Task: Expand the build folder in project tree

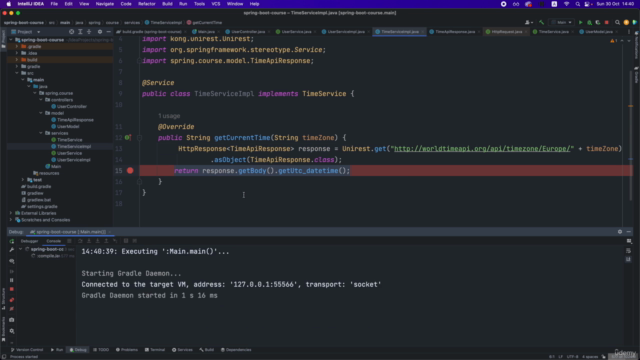Action: pyautogui.click(x=17, y=60)
